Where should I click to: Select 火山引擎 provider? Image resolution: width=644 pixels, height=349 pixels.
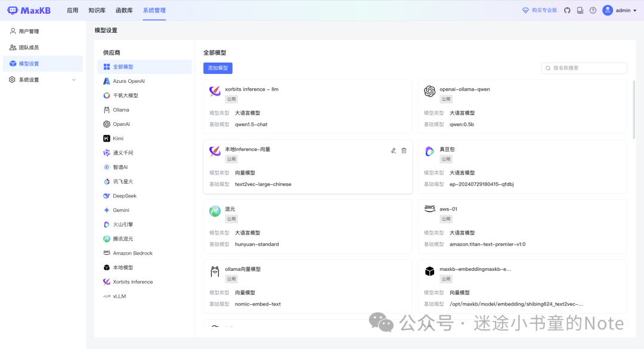coord(144,224)
